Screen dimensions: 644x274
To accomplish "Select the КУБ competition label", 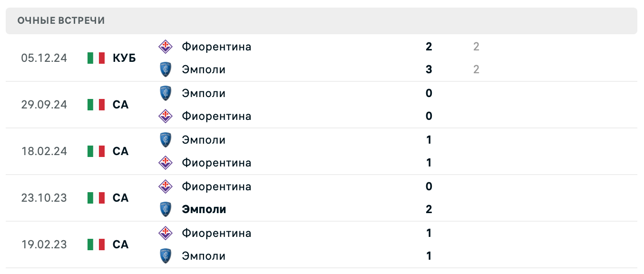I will click(x=124, y=58).
